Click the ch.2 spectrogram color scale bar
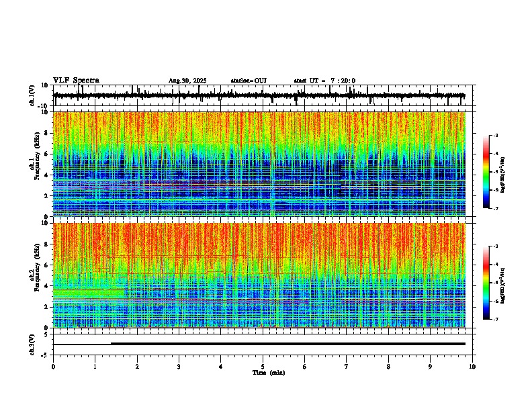Screen dimensions: 532x411 coord(486,283)
